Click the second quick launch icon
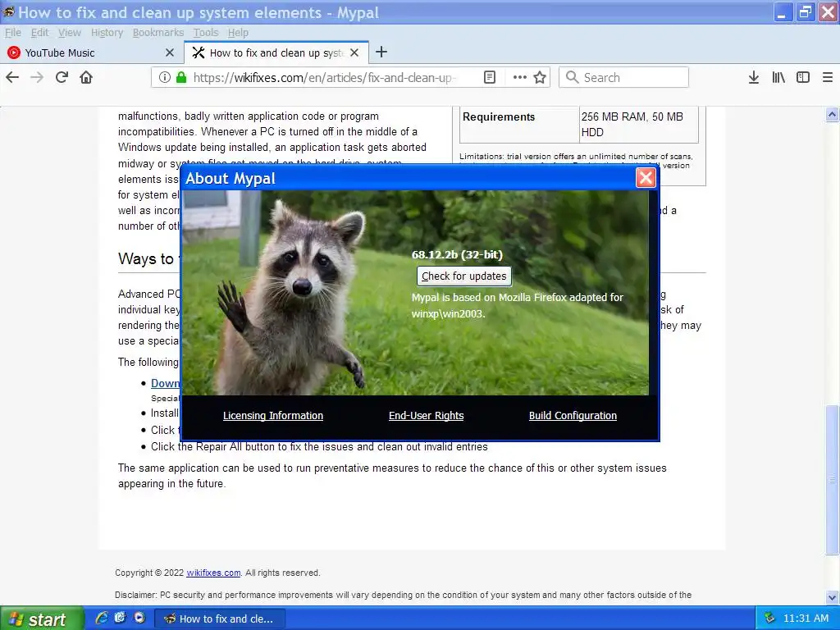The height and width of the screenshot is (630, 840). 120,618
